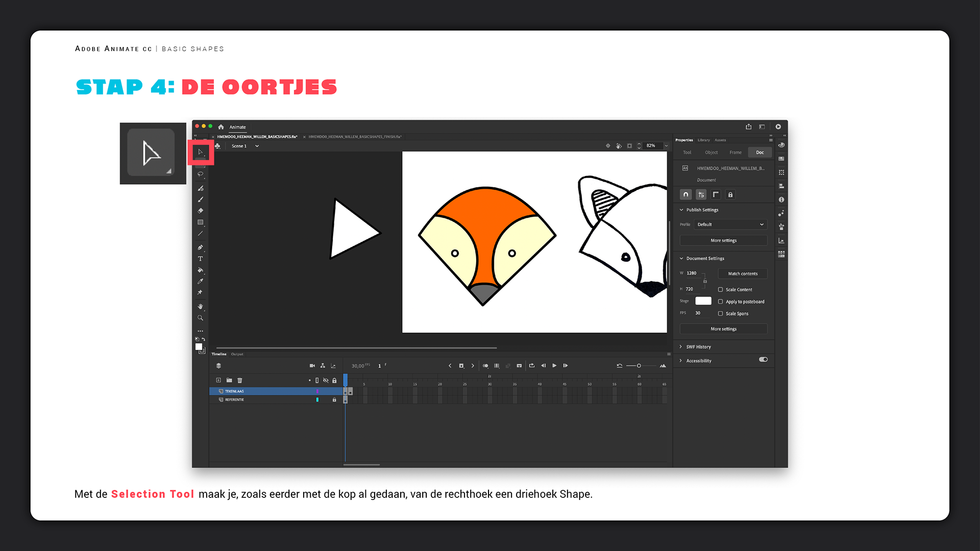Enable the Scale Content checkbox
Screen dimensions: 980x551
point(720,290)
